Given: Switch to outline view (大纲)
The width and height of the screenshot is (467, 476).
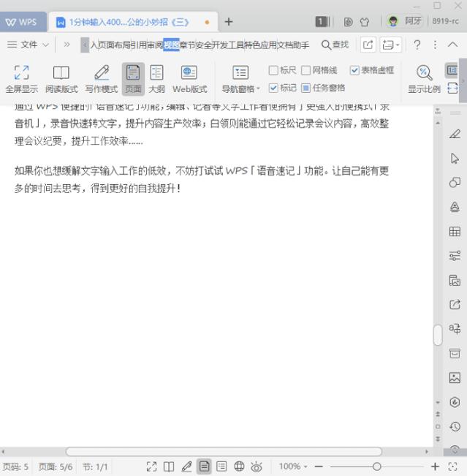Looking at the screenshot, I should [x=156, y=79].
